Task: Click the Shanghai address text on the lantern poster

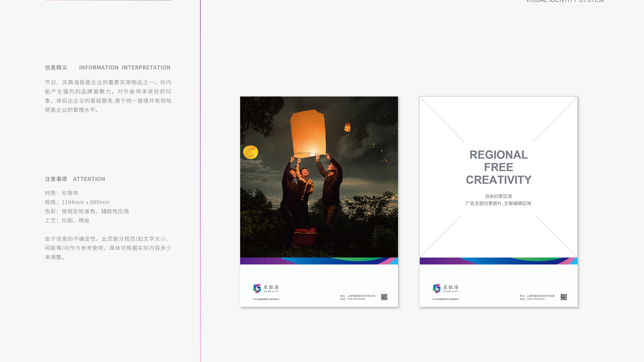Action: (358, 296)
